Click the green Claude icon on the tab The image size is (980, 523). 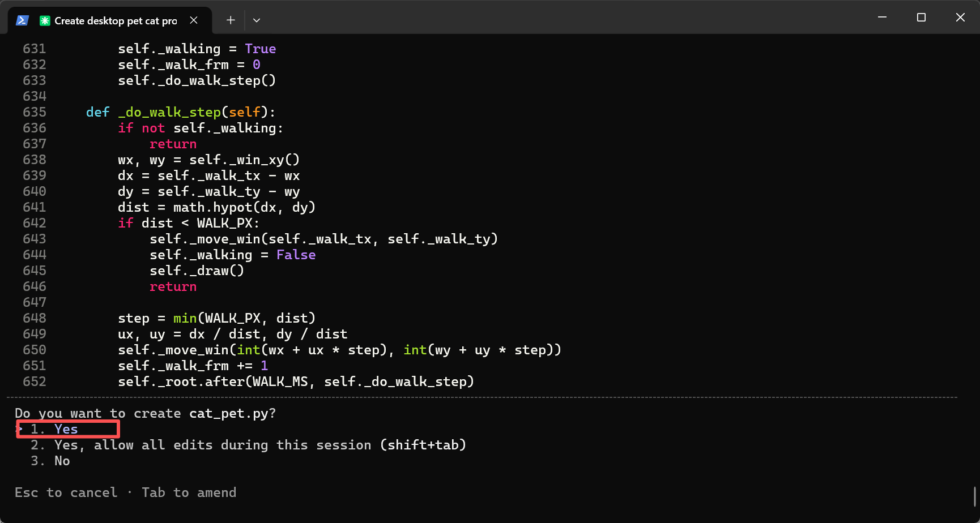tap(45, 20)
